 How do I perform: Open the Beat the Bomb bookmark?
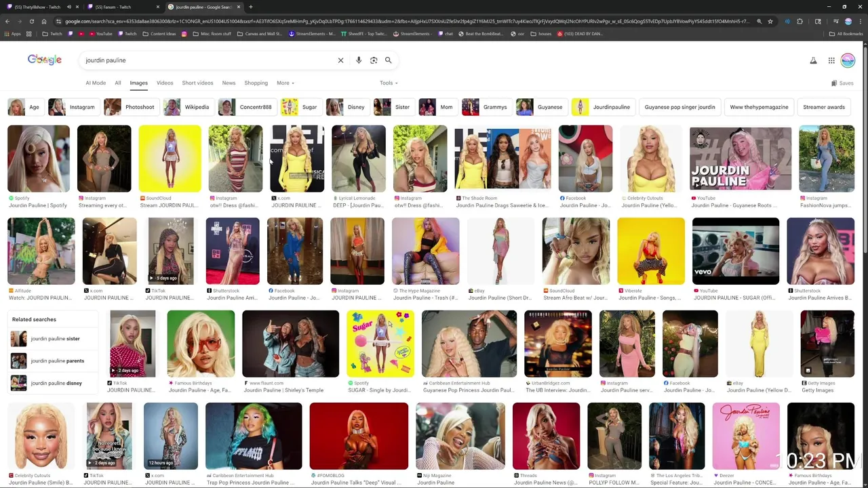pos(481,34)
